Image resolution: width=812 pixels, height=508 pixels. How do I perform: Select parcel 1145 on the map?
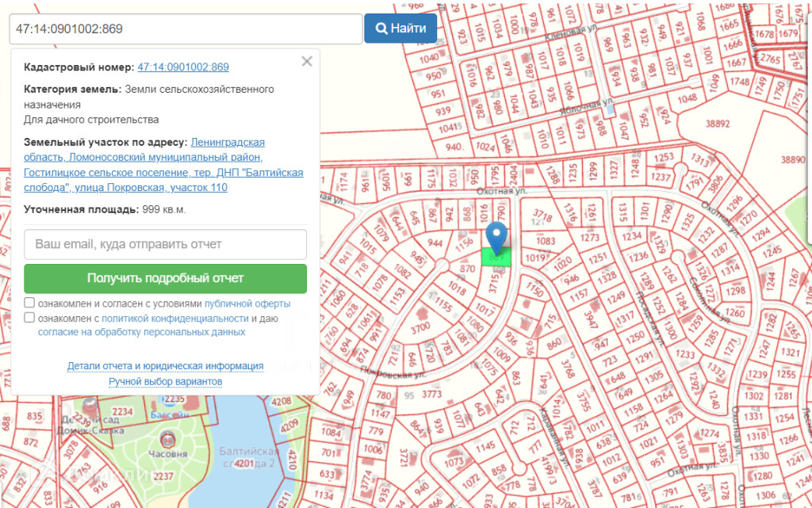485,446
